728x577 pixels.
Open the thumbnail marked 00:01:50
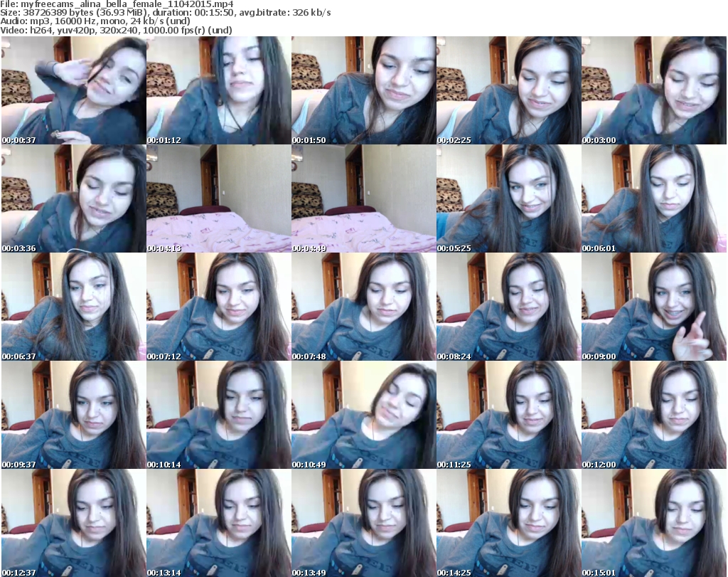click(x=363, y=90)
